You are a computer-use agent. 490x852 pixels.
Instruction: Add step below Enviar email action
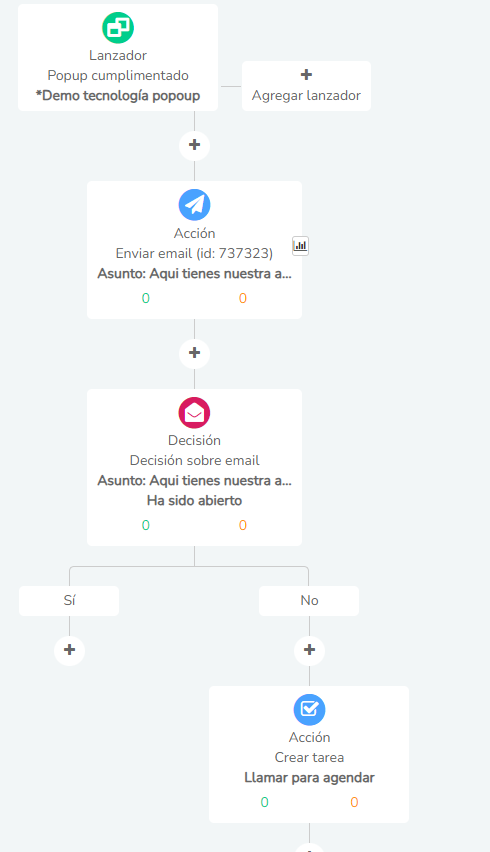194,353
